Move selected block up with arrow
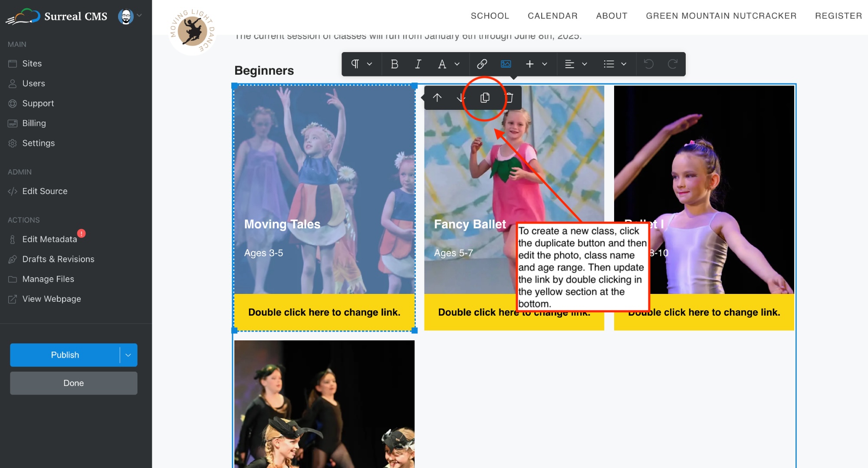Image resolution: width=868 pixels, height=468 pixels. pos(437,98)
